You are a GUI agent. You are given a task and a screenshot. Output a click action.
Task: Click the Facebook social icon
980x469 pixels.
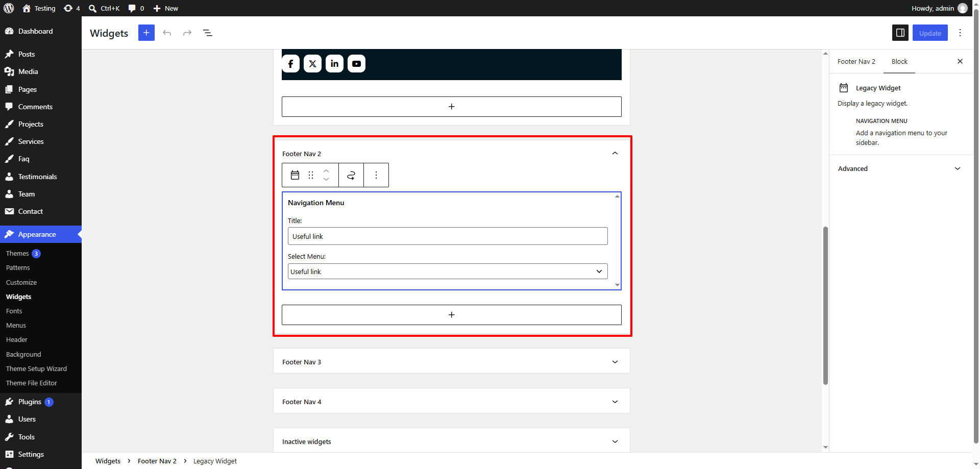point(290,64)
